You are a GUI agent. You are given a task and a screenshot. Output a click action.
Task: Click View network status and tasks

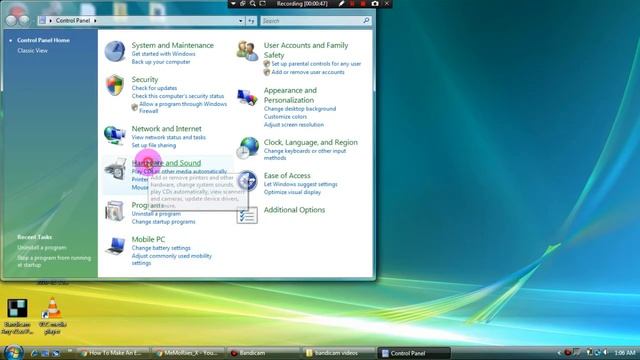coord(169,137)
